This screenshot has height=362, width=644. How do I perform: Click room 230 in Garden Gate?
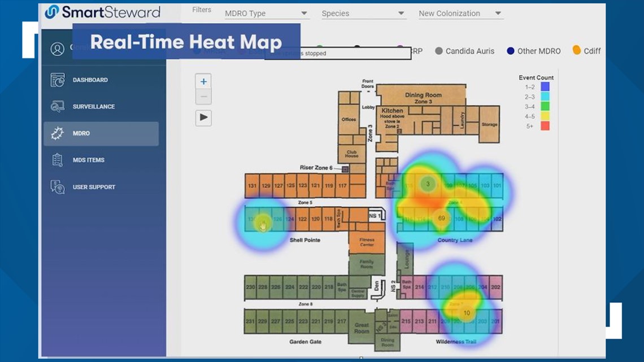click(x=250, y=287)
